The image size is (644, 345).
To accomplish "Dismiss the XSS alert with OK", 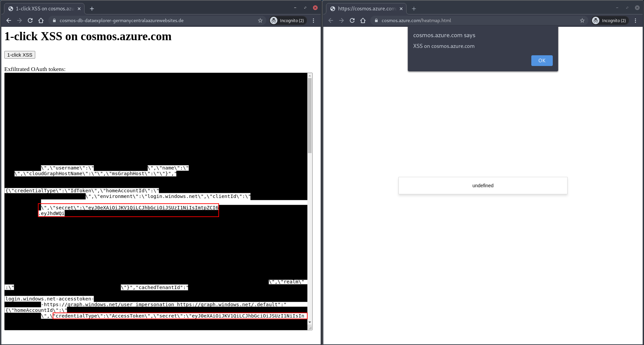I will (x=542, y=61).
